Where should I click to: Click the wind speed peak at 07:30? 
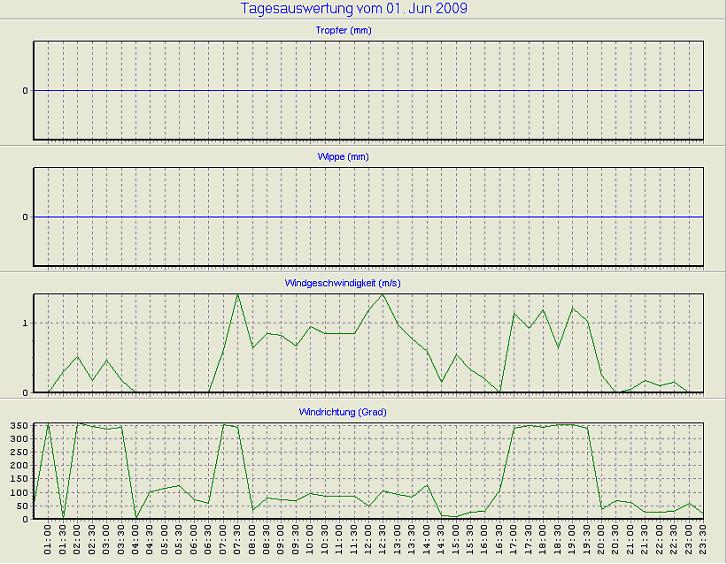(x=237, y=294)
